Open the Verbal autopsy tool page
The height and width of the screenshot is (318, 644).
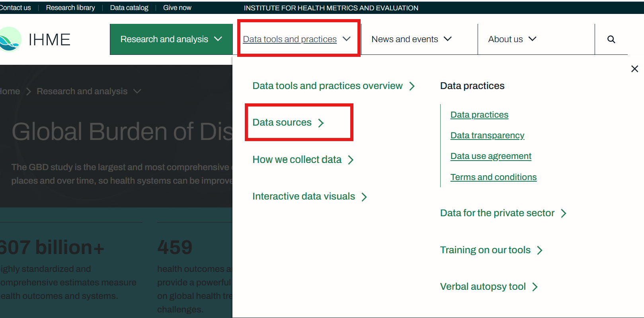489,287
